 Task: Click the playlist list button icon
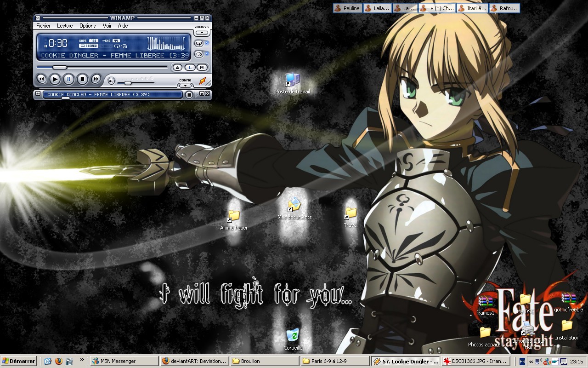[189, 95]
